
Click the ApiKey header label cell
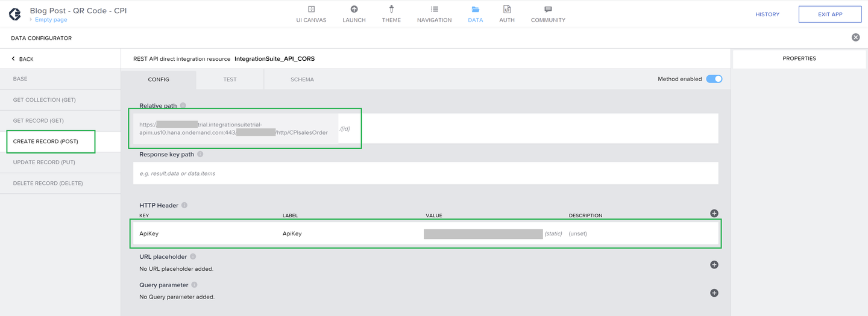pos(292,234)
